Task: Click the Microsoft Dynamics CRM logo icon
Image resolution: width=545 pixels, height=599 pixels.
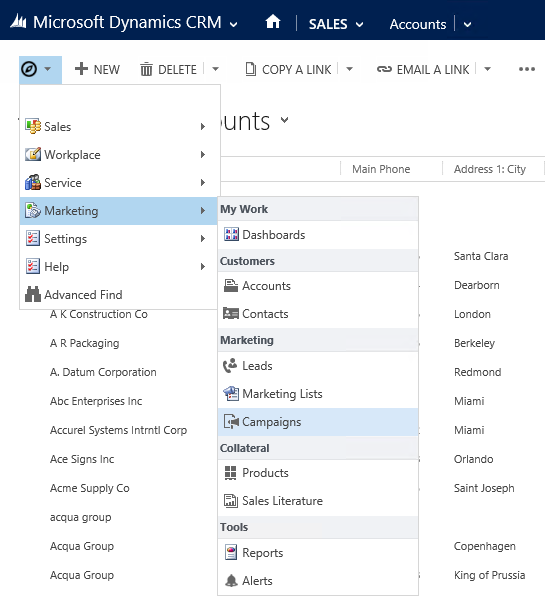Action: pyautogui.click(x=18, y=21)
